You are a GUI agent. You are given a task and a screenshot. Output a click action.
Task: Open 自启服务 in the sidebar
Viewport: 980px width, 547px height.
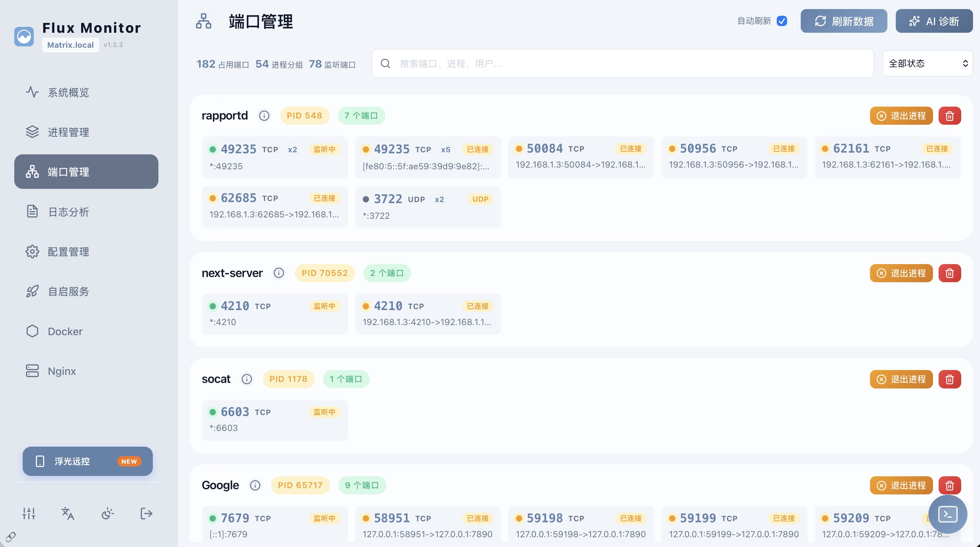point(86,291)
